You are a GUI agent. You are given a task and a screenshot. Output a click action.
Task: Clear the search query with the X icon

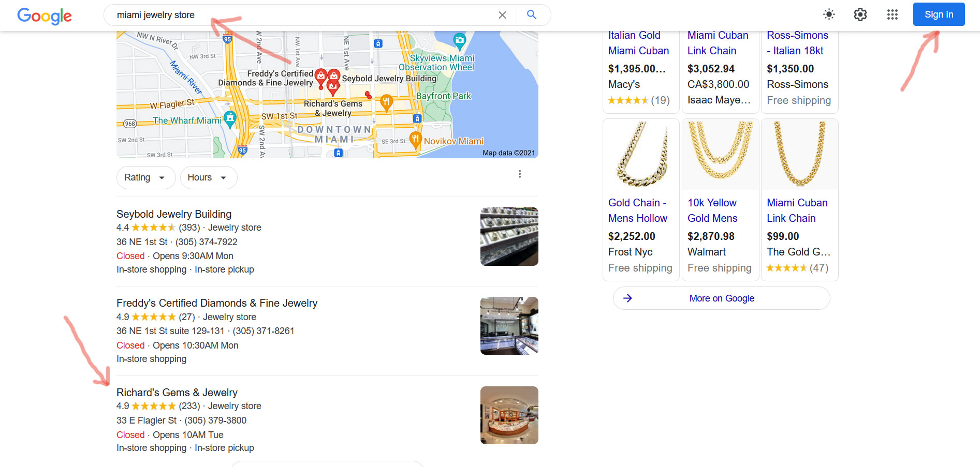pyautogui.click(x=502, y=15)
